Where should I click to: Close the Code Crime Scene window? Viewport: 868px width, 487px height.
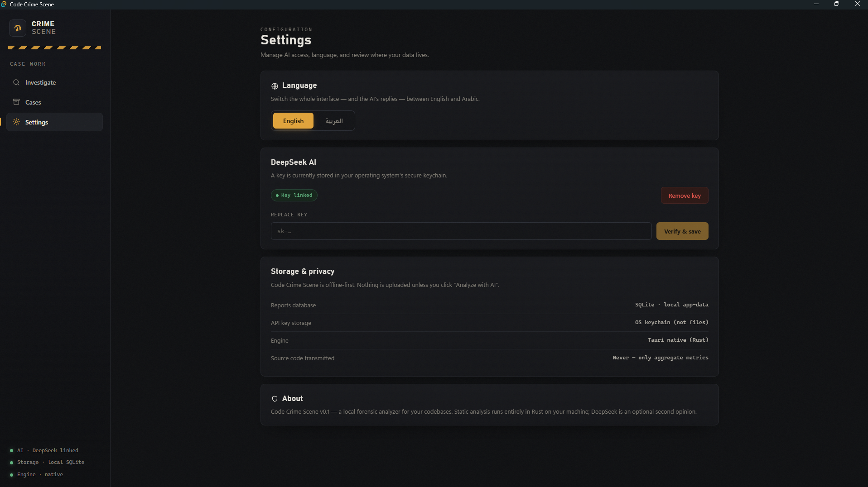click(x=857, y=4)
